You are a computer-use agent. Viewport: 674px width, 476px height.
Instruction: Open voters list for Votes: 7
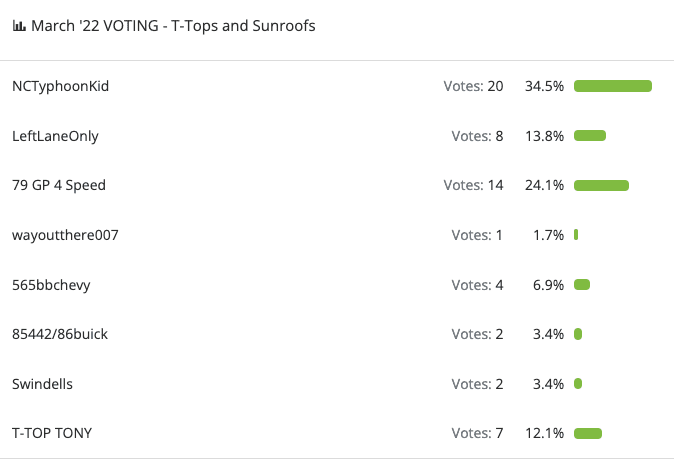coord(477,433)
